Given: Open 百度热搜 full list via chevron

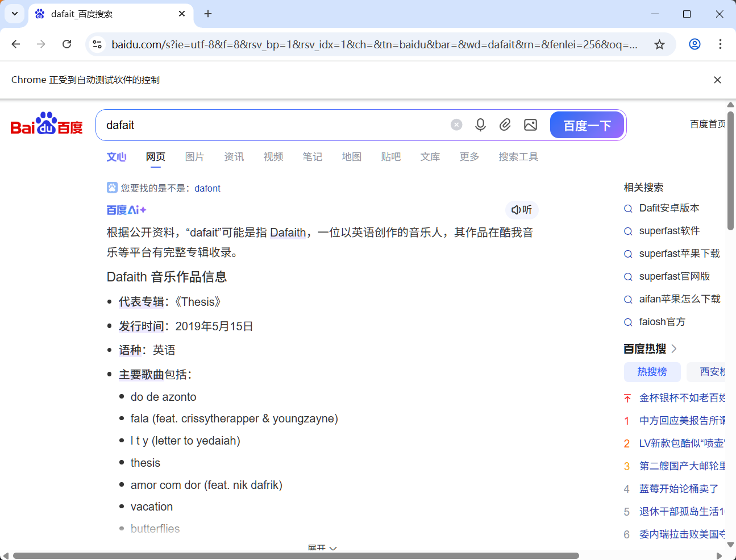Looking at the screenshot, I should (674, 349).
